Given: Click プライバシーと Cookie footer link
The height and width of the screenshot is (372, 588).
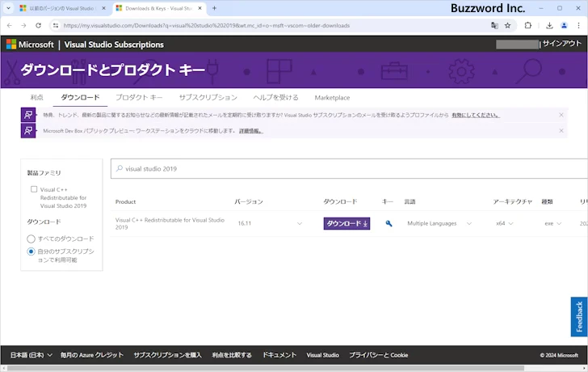Looking at the screenshot, I should [x=379, y=355].
